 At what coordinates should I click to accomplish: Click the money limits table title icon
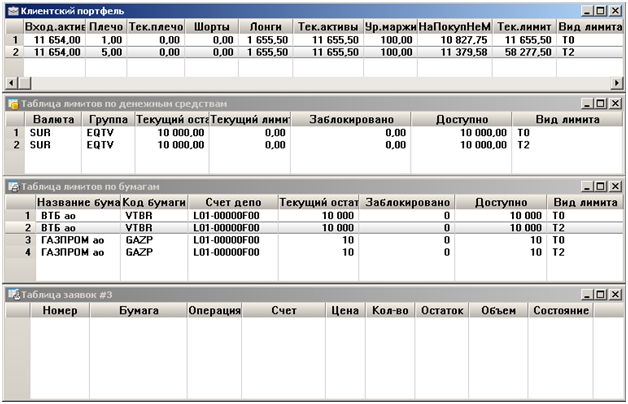click(13, 103)
